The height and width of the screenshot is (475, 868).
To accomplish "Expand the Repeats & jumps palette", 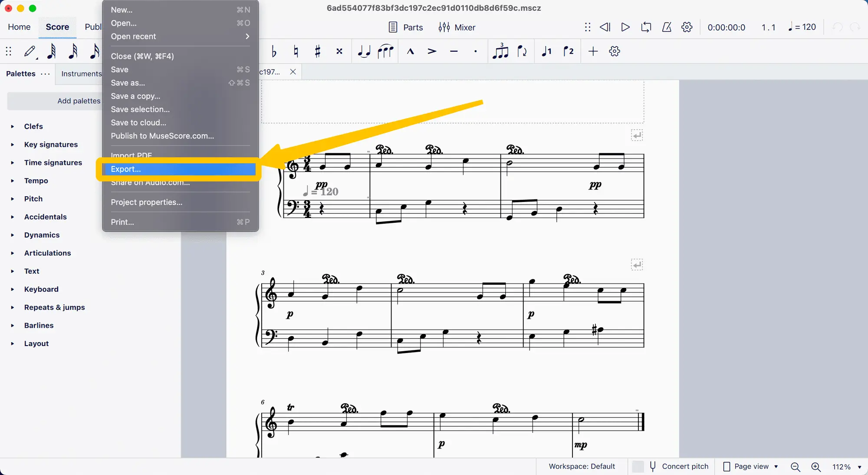I will [x=13, y=307].
